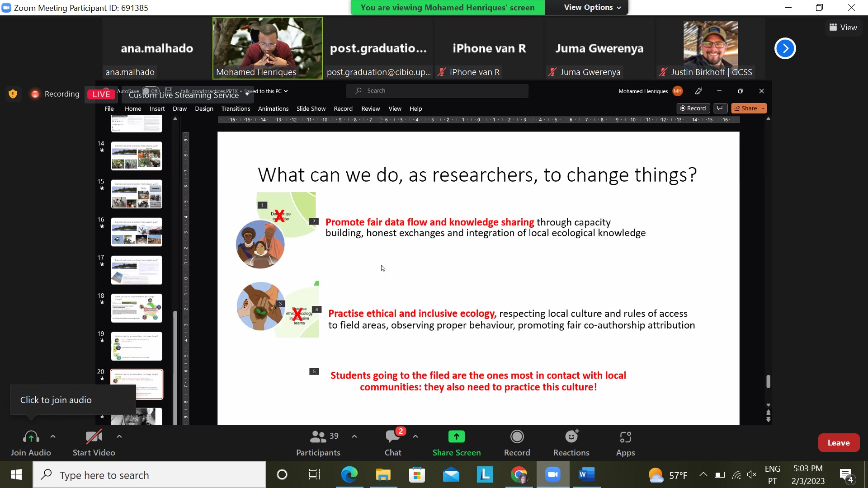The image size is (868, 488).
Task: Click the next slide arrow at scrollbar bottom
Action: [768, 420]
